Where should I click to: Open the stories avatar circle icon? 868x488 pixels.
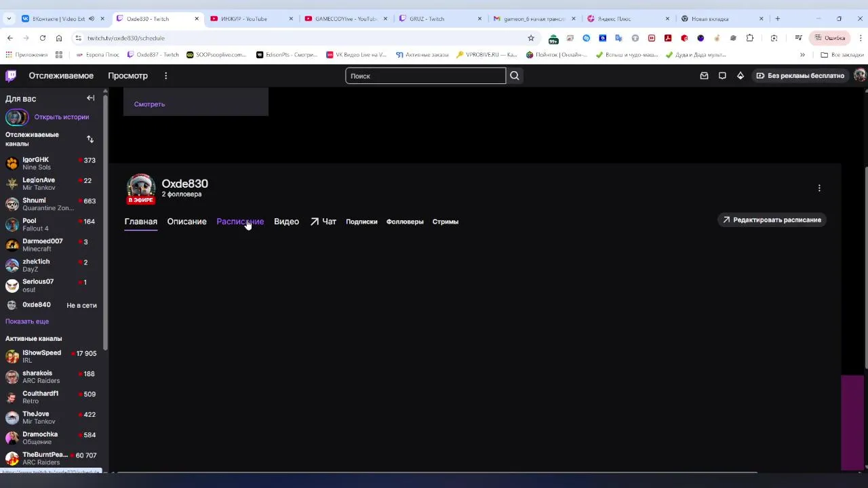[17, 117]
